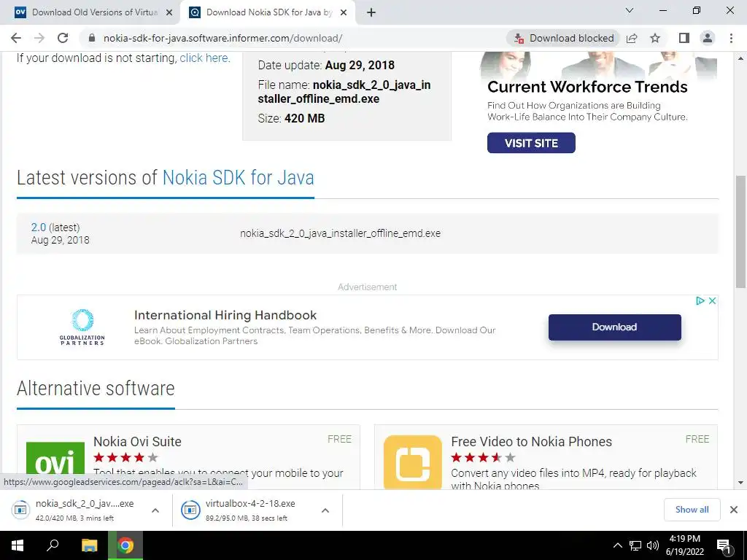747x560 pixels.
Task: Click the address bar URL
Action: click(x=222, y=38)
